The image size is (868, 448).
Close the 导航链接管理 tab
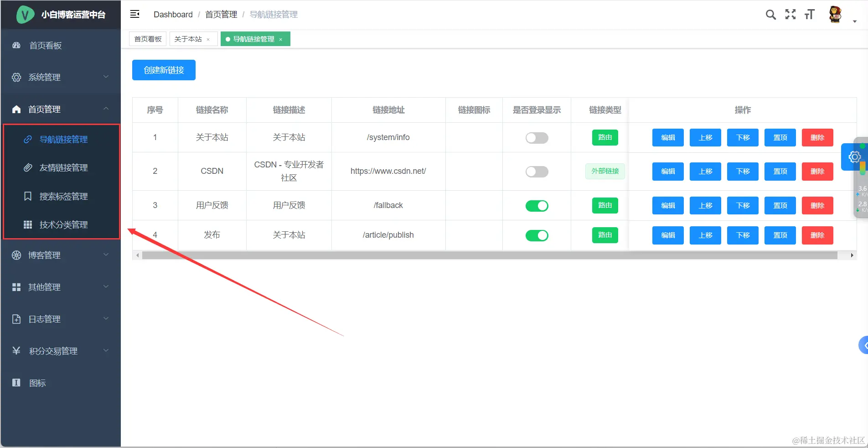pos(281,39)
